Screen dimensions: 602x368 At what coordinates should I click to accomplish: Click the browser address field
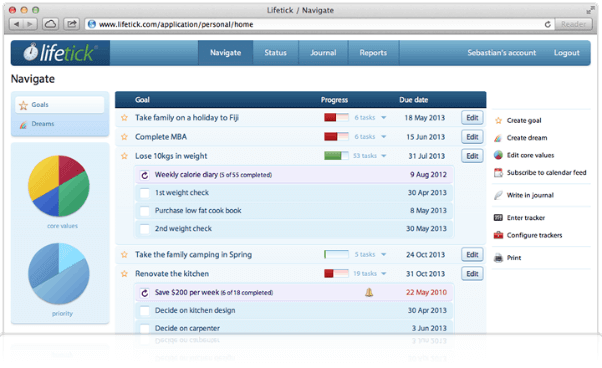[318, 24]
